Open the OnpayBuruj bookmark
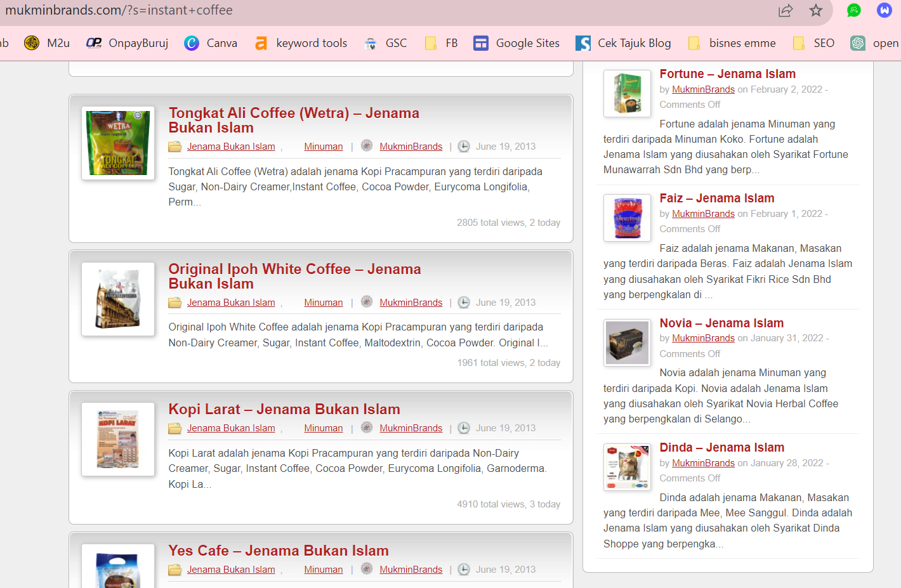901x588 pixels. (128, 43)
